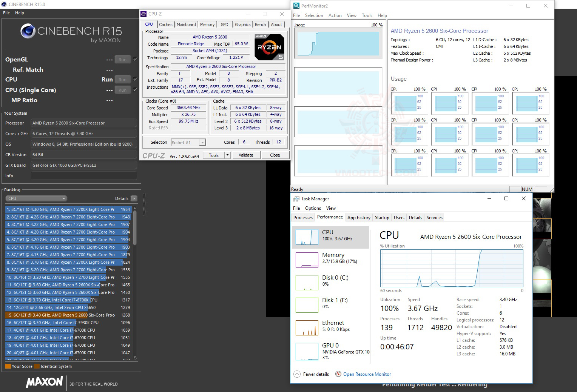Collapse Task Manager with the Fewer details chevron
The height and width of the screenshot is (392, 577).
coord(297,374)
